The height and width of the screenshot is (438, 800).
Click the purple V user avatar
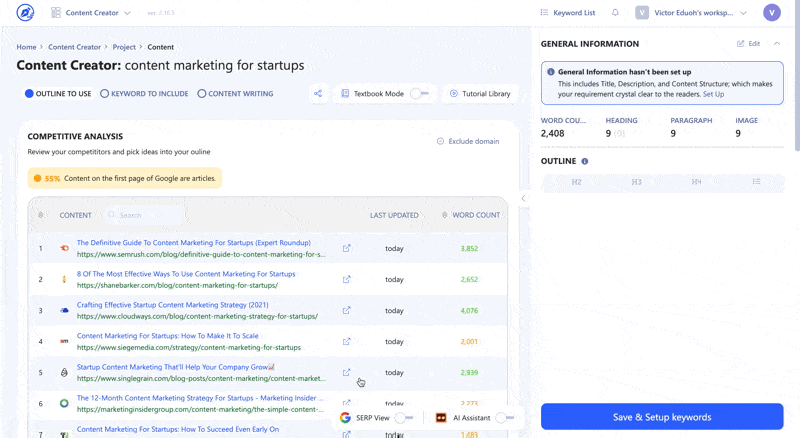[x=771, y=12]
